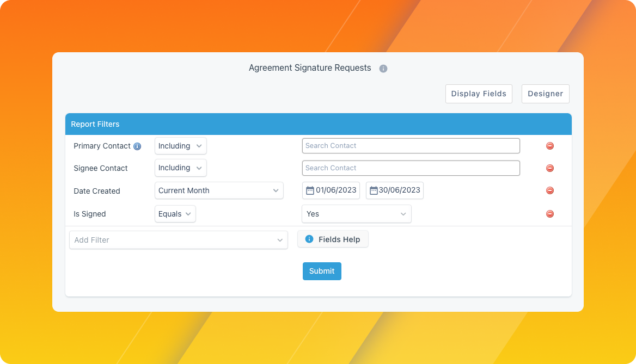Change the Yes value dropdown
Screen dimensions: 636x364
[x=356, y=214]
